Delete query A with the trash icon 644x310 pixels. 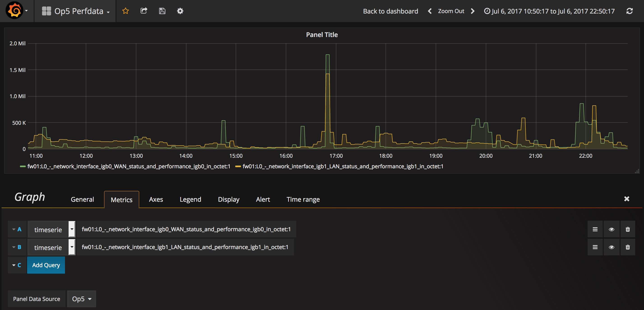point(628,229)
